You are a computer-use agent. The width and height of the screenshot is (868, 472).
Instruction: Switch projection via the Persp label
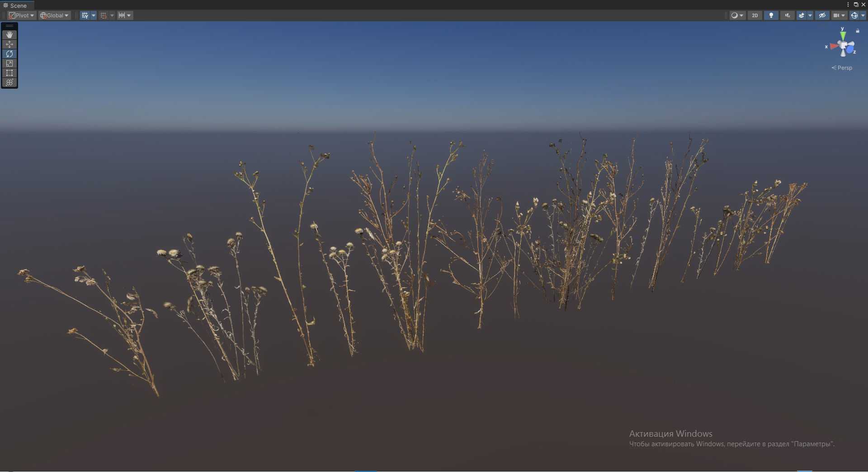(x=842, y=68)
